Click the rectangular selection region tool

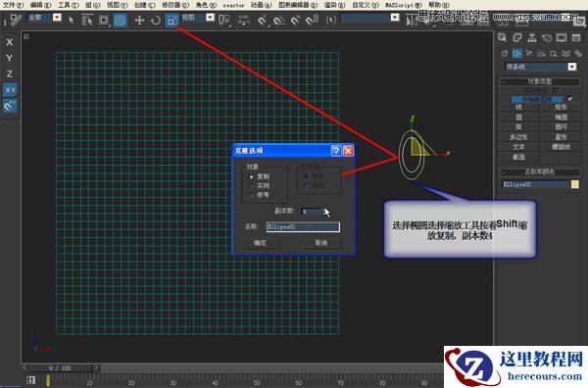pos(104,21)
